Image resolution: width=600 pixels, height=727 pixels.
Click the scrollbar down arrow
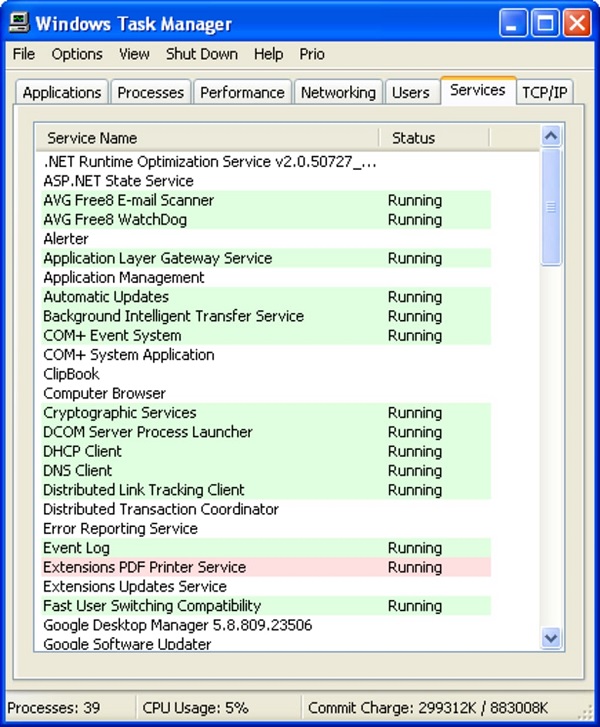(x=551, y=638)
